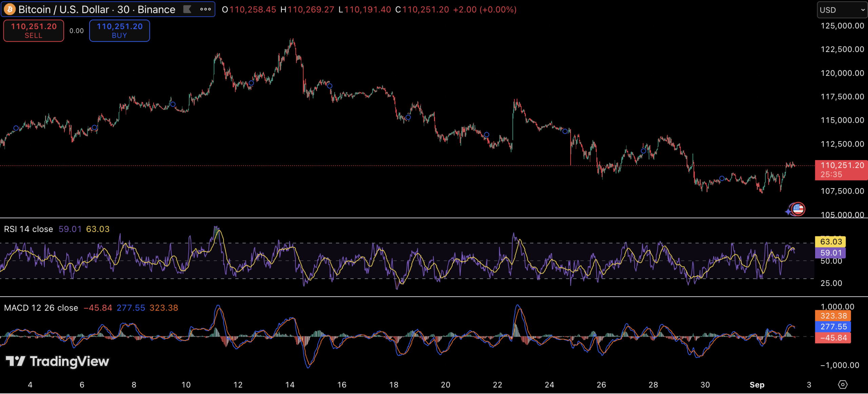This screenshot has width=868, height=394.
Task: Click the Bitcoin symbol logo icon
Action: pos(10,9)
